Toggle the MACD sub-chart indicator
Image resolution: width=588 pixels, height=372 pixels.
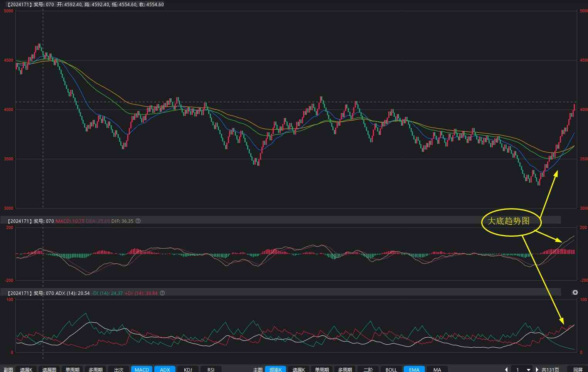(x=142, y=369)
